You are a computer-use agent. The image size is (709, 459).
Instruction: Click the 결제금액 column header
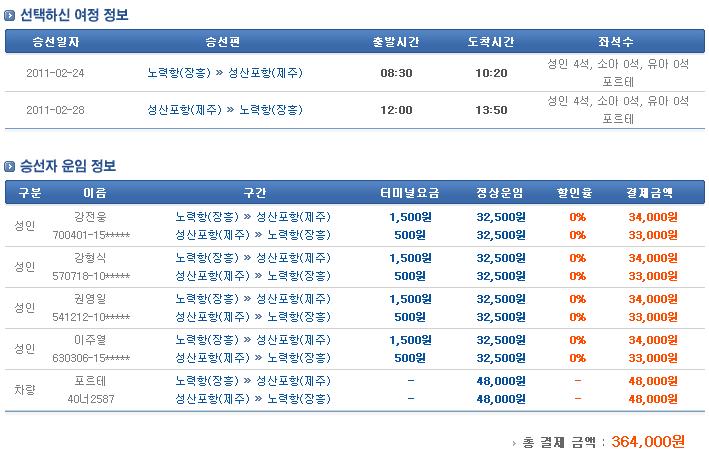coord(650,192)
